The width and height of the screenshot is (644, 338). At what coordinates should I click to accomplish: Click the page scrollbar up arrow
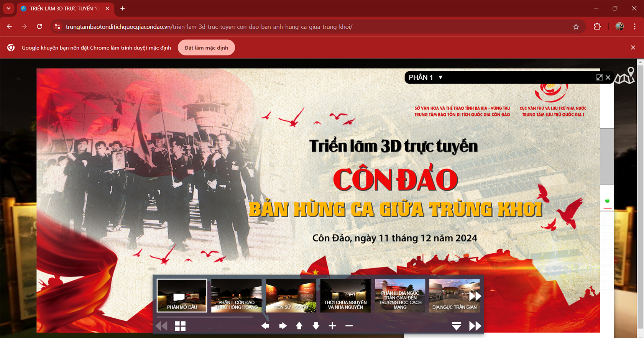[641, 61]
